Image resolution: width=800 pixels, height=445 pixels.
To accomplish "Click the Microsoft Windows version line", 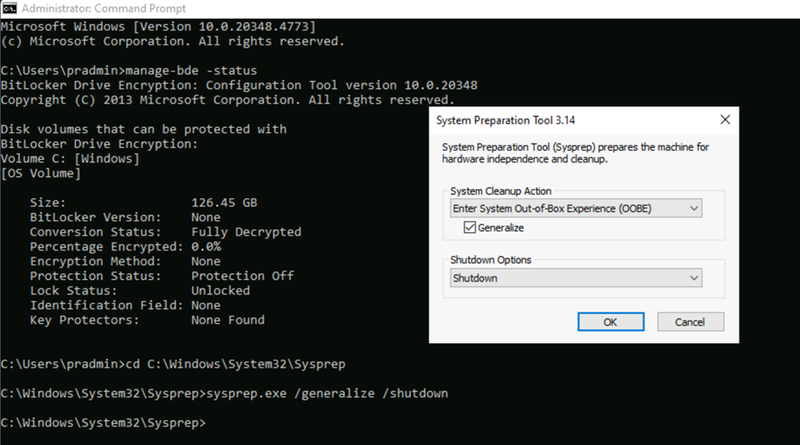I will point(158,27).
